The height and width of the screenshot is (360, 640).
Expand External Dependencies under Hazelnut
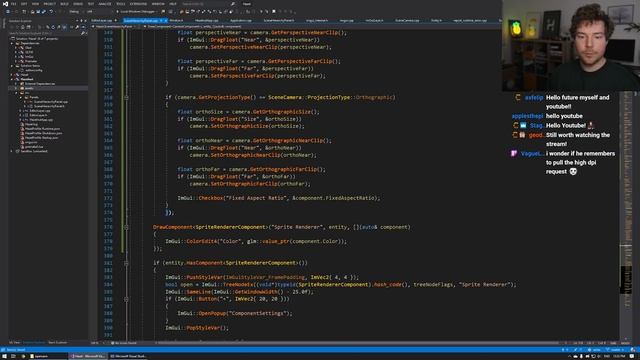pyautogui.click(x=16, y=83)
